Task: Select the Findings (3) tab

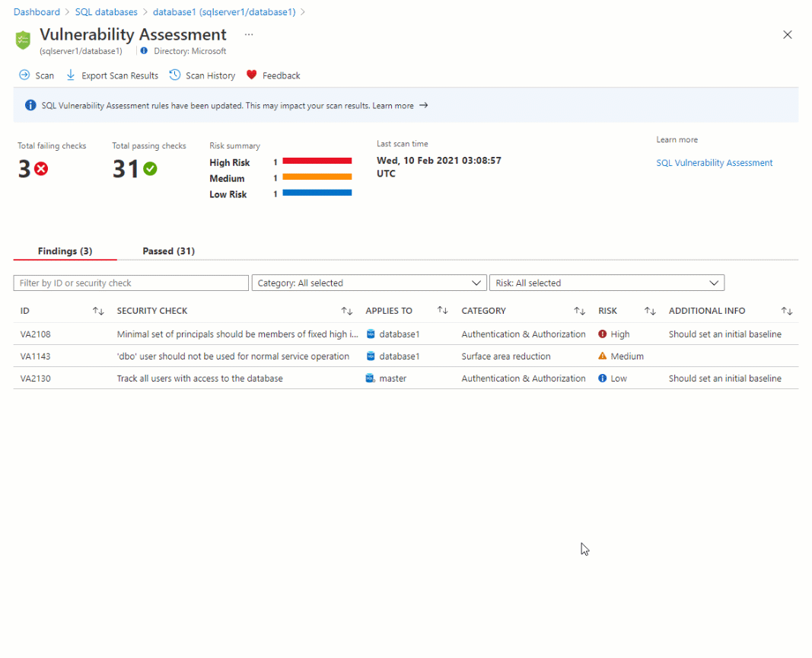Action: (x=65, y=251)
